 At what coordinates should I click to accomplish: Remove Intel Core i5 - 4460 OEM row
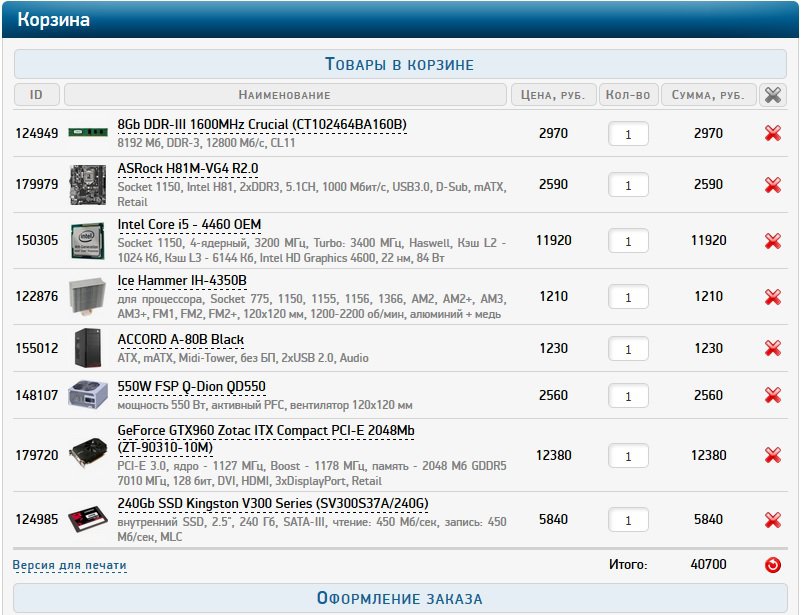click(772, 241)
